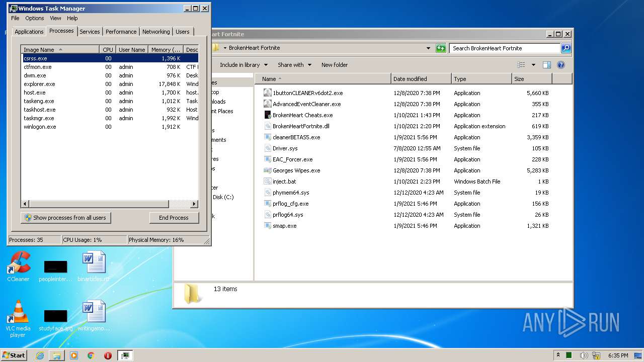
Task: Click the refresh button beside address bar
Action: click(441, 48)
